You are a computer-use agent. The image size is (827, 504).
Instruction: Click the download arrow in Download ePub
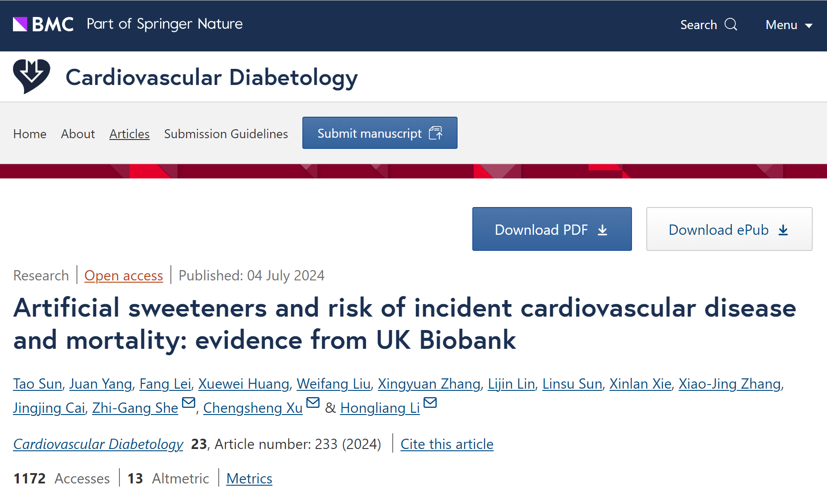point(783,230)
